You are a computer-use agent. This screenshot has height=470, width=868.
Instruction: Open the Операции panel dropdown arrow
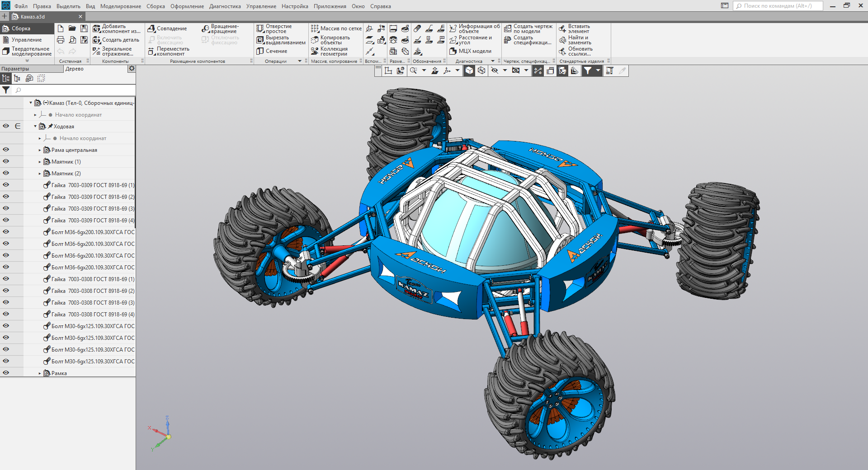click(299, 61)
